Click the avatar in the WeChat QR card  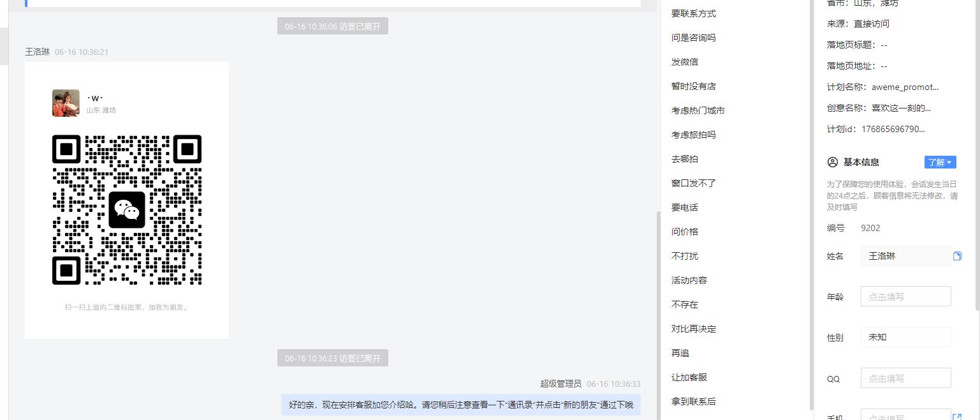(66, 103)
